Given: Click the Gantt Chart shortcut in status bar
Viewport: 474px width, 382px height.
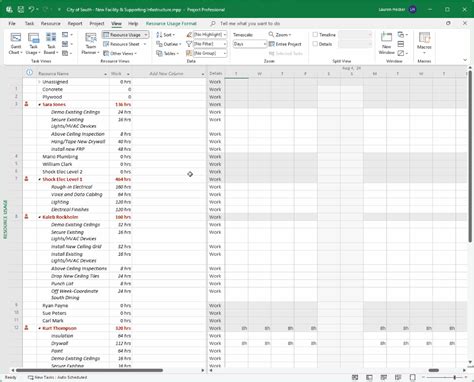Looking at the screenshot, I should click(355, 377).
